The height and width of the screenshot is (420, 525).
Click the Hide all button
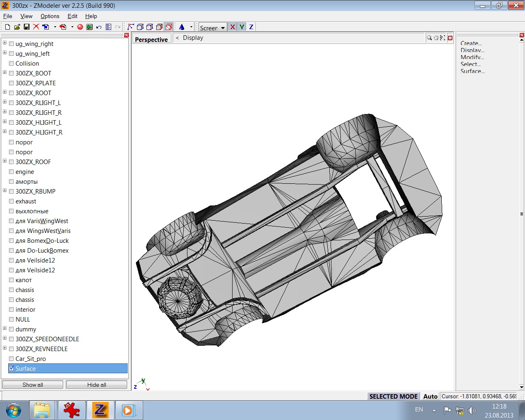pos(96,385)
